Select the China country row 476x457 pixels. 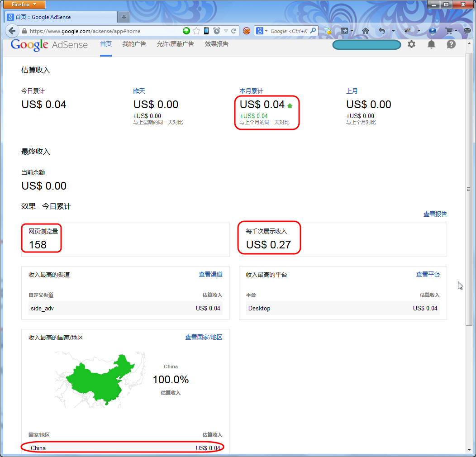coord(125,448)
